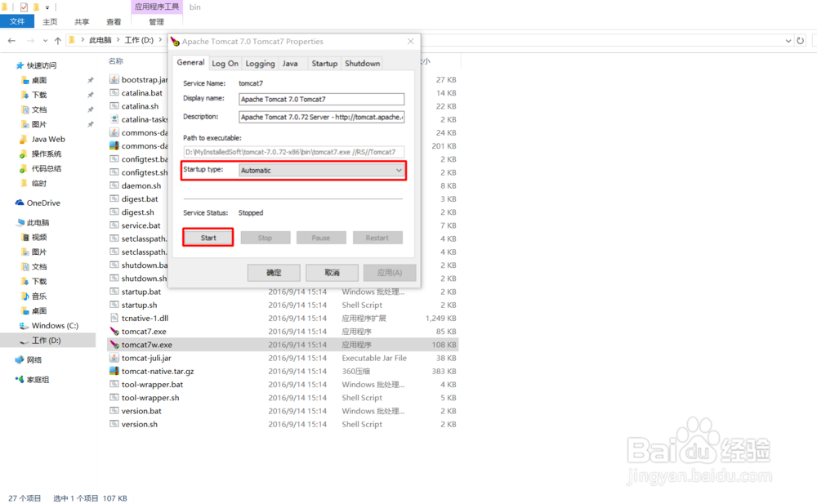Click the service.bat file icon
Image resolution: width=817 pixels, height=504 pixels.
pos(114,225)
